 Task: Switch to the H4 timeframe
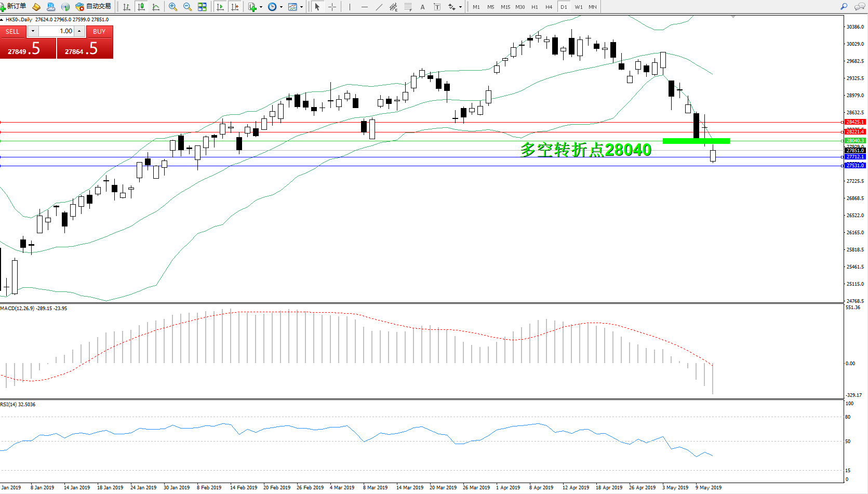pos(549,7)
